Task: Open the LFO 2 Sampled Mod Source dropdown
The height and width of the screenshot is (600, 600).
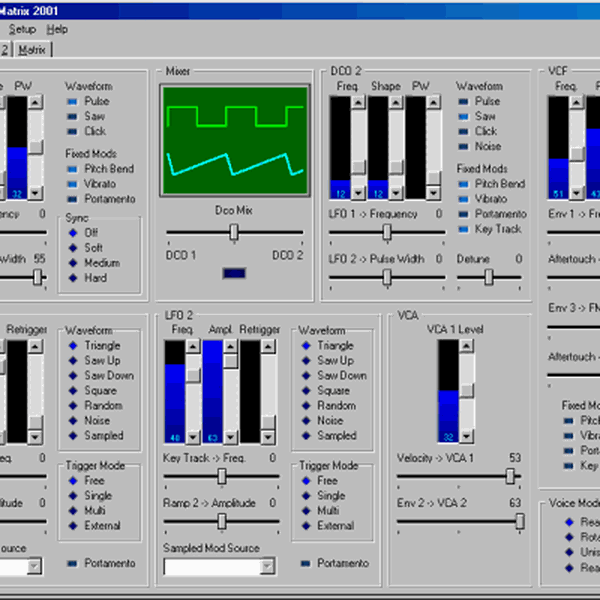Action: point(267,566)
